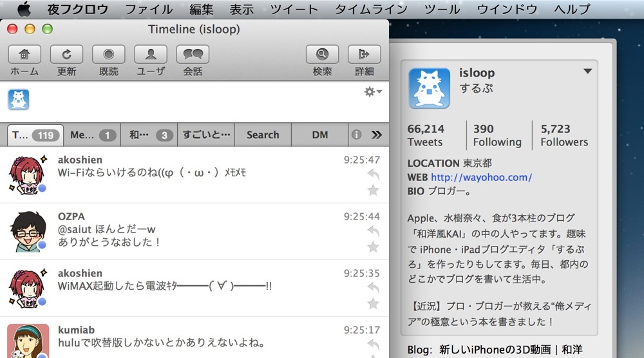Click username kumiab in timeline
Viewport: 644px width, 358px height.
76,330
